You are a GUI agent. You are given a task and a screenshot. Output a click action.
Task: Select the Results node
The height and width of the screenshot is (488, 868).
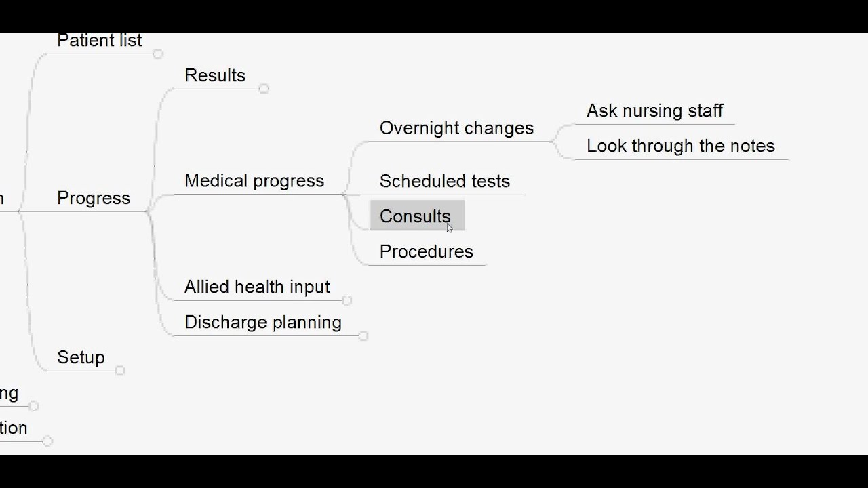(x=215, y=75)
